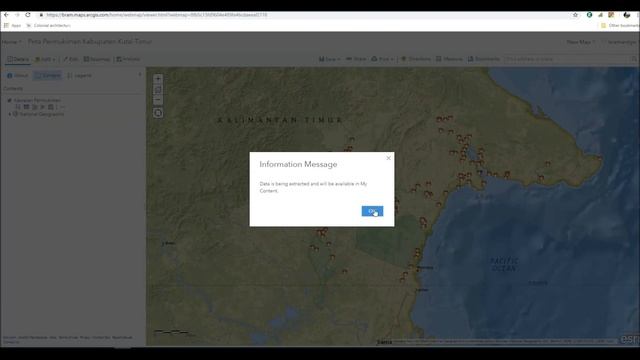
Task: Reload the browser page
Action: pos(28,15)
